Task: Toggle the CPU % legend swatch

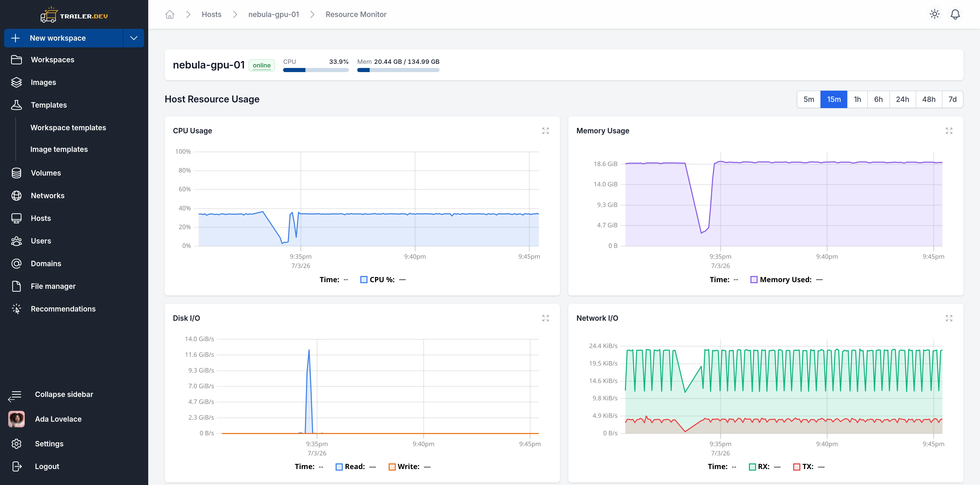Action: click(x=364, y=280)
